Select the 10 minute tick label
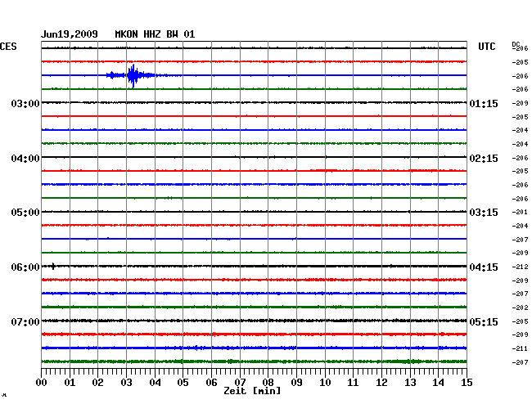 pyautogui.click(x=325, y=382)
